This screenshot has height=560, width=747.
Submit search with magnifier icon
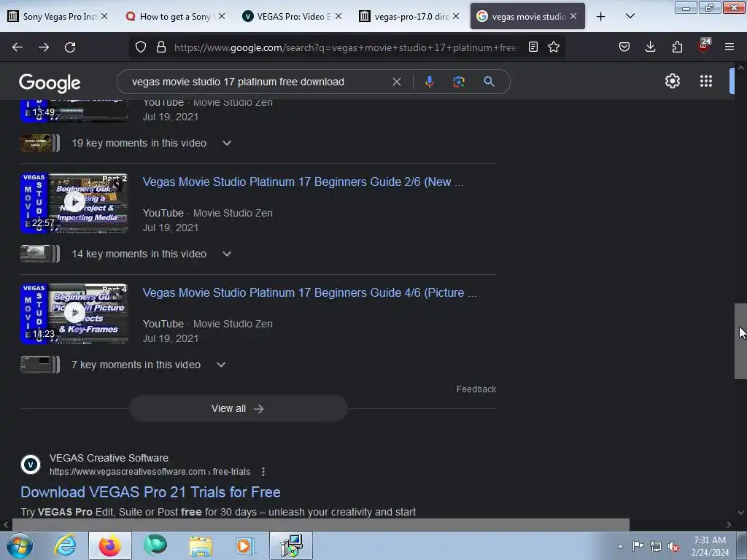[x=489, y=82]
